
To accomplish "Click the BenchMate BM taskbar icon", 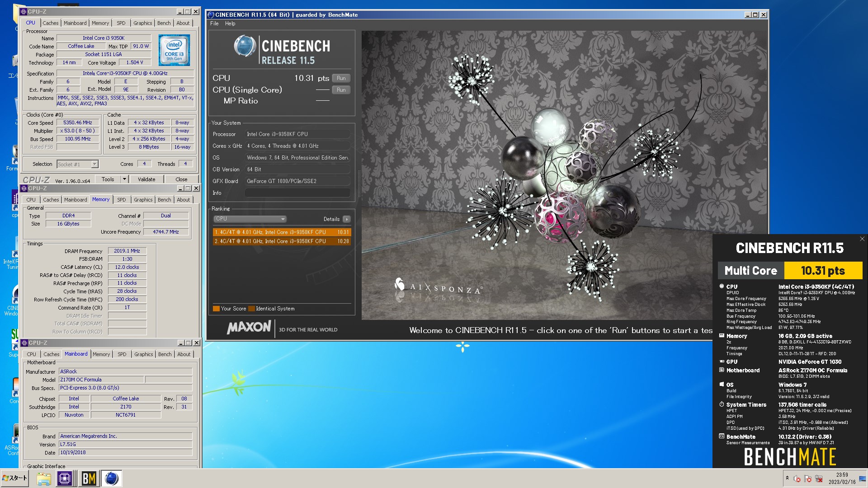I will coord(89,479).
